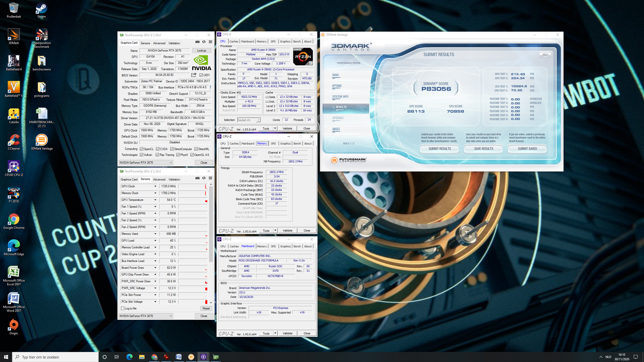Toggle the Ray Tracing checkbox
The height and width of the screenshot is (362, 644).
click(157, 155)
